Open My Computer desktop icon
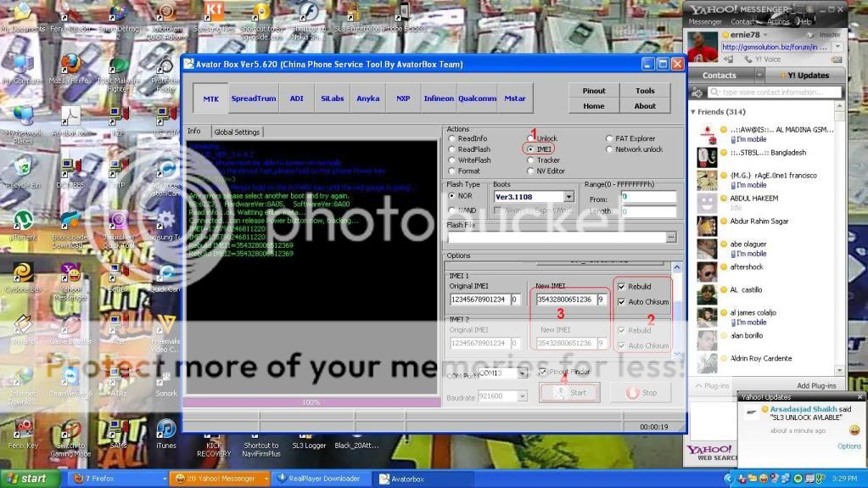 [23, 65]
